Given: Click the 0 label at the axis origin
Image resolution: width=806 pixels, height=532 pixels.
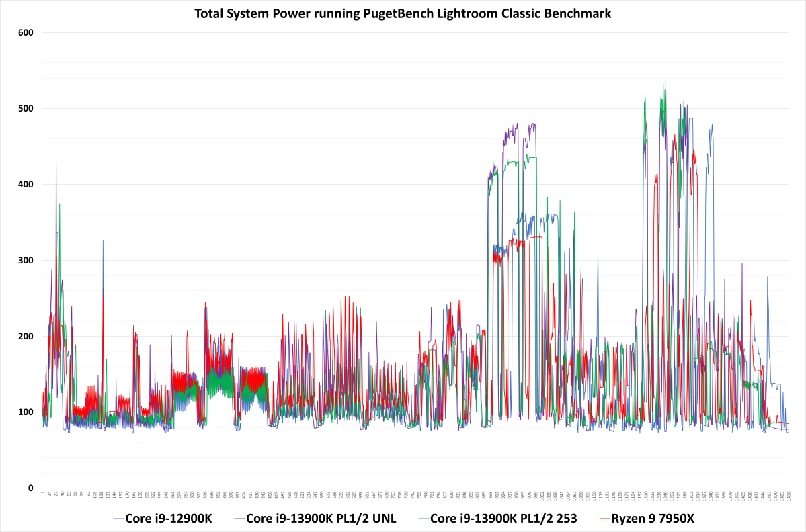Looking at the screenshot, I should 30,488.
